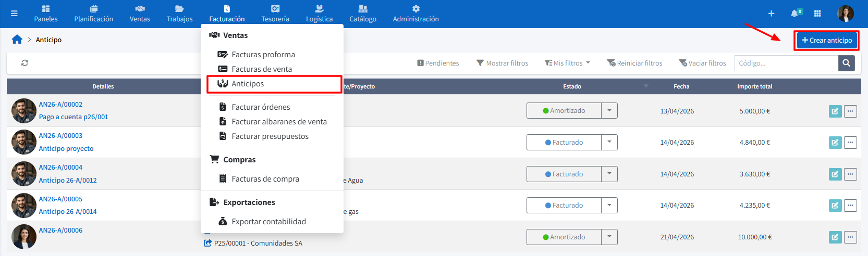Click the refresh list icon
Image resolution: width=868 pixels, height=256 pixels.
tap(25, 63)
